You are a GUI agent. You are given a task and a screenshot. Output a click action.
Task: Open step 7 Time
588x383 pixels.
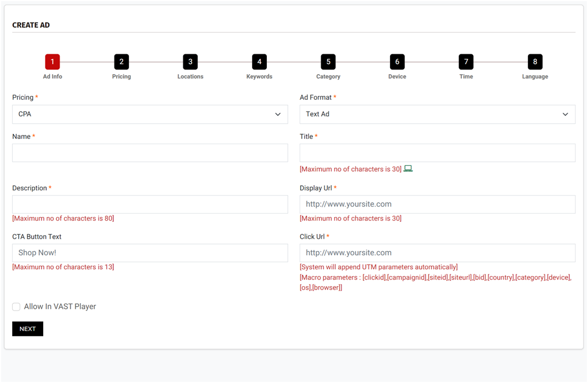pyautogui.click(x=466, y=62)
